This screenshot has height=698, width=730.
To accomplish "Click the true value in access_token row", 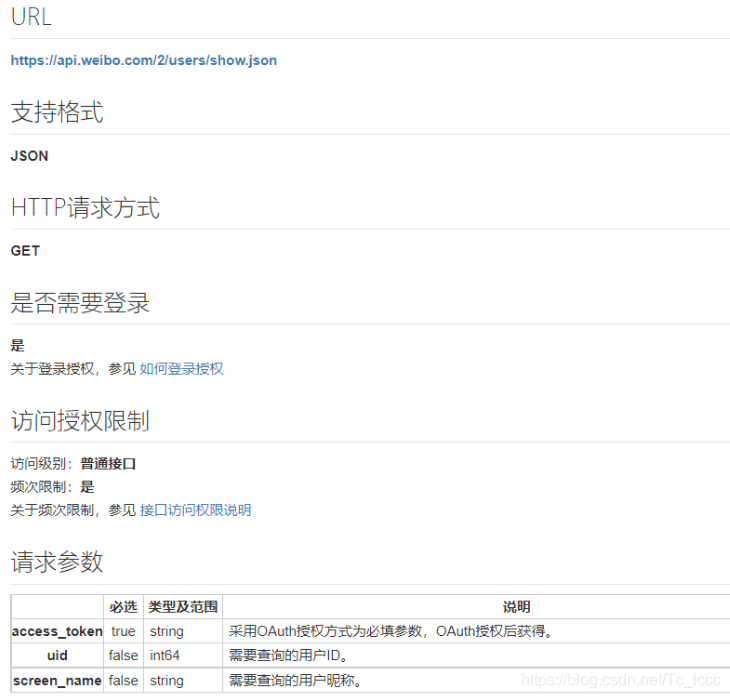I will click(123, 631).
